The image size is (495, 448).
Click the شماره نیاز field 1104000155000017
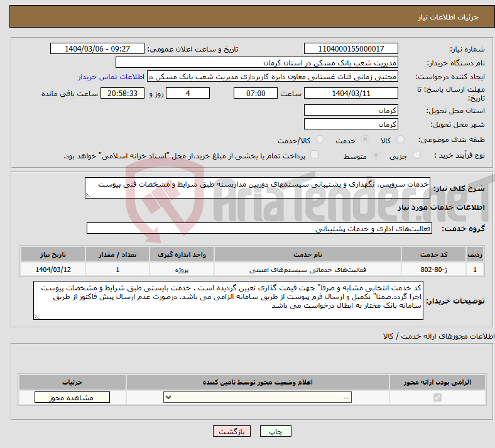coord(351,48)
